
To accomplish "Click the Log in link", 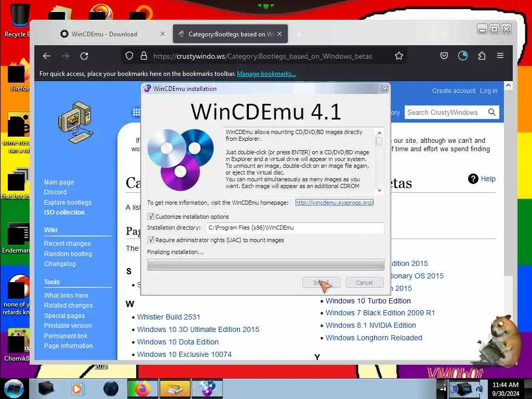I will (x=488, y=90).
